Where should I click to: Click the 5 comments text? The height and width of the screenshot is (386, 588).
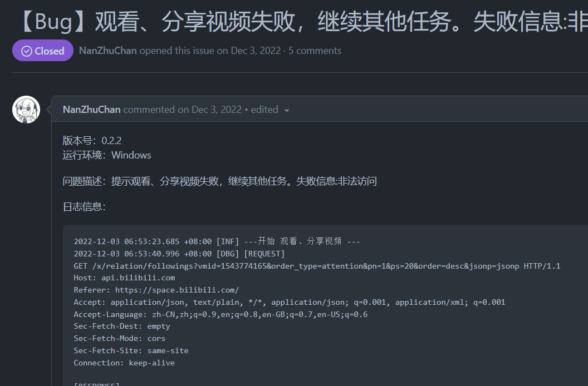point(315,51)
